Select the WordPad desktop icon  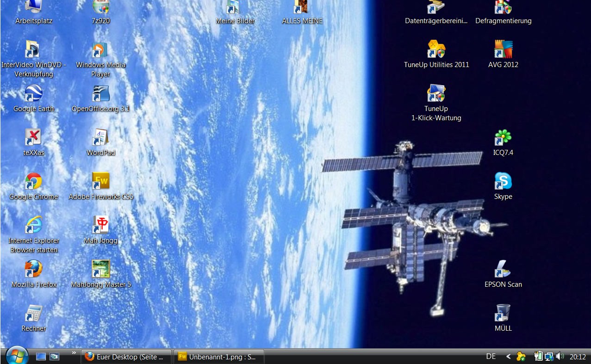pyautogui.click(x=100, y=137)
